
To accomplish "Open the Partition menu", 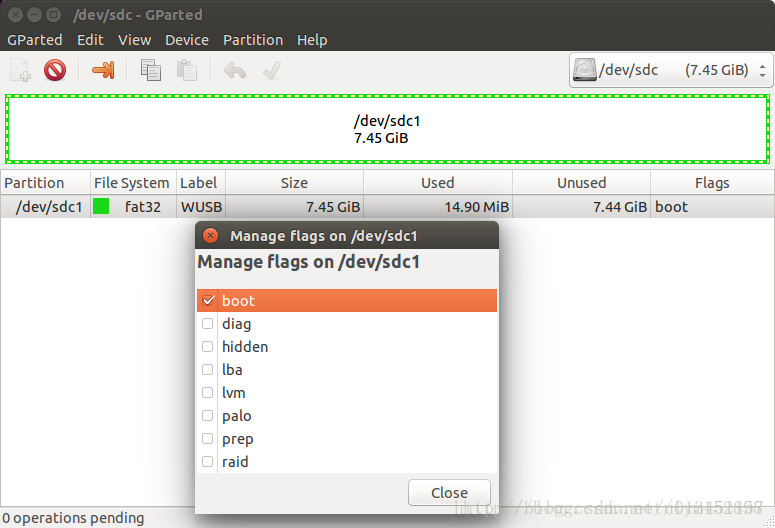I will coord(253,40).
